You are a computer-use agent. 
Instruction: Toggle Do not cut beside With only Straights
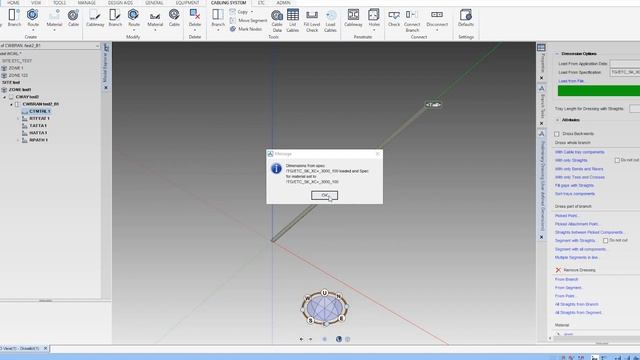click(617, 160)
